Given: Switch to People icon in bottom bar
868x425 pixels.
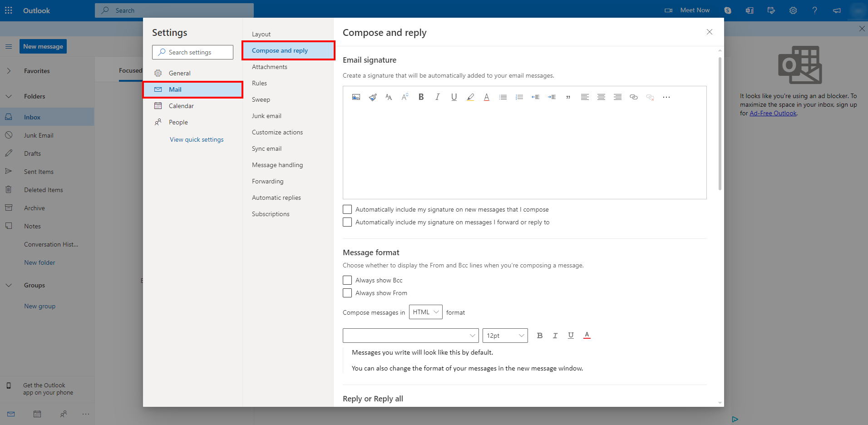Looking at the screenshot, I should click(64, 414).
